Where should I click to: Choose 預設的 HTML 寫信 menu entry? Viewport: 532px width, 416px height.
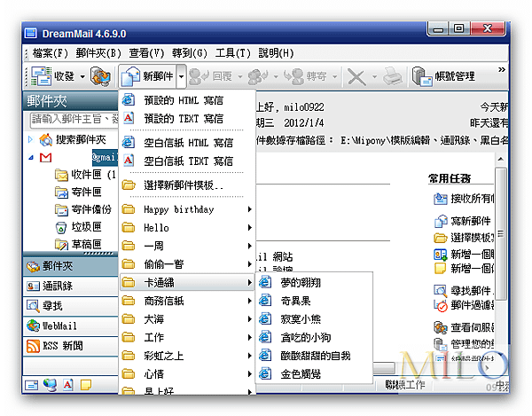point(187,100)
